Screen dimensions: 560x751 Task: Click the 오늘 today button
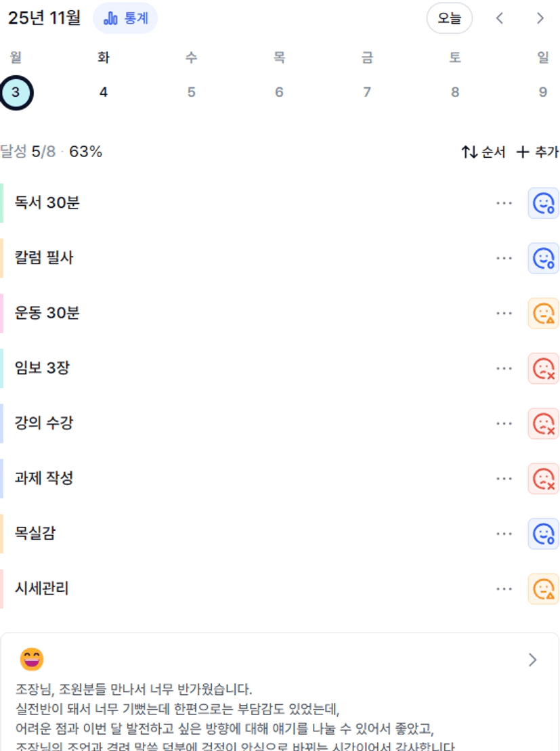449,18
